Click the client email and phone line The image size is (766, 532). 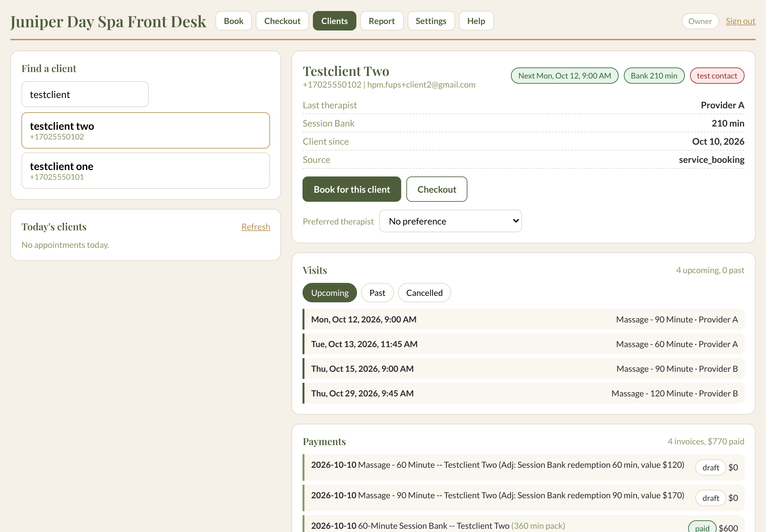(389, 85)
